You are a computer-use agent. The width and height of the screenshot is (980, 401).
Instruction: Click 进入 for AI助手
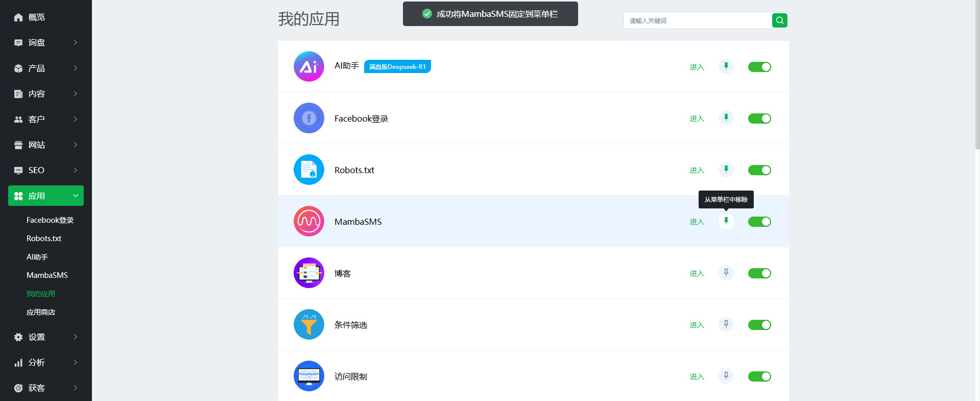click(x=697, y=67)
